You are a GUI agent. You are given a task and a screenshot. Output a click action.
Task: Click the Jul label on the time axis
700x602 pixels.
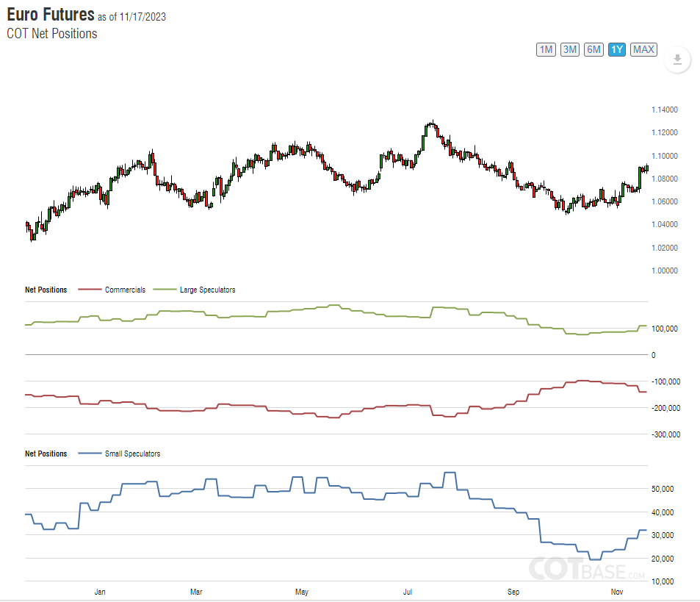tap(407, 592)
